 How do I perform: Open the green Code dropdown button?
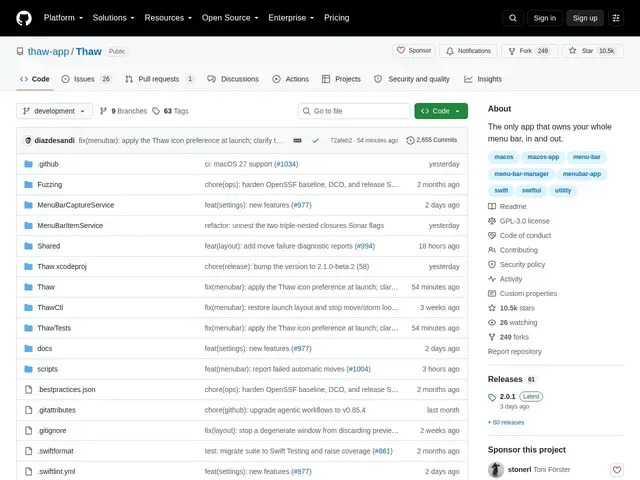441,111
